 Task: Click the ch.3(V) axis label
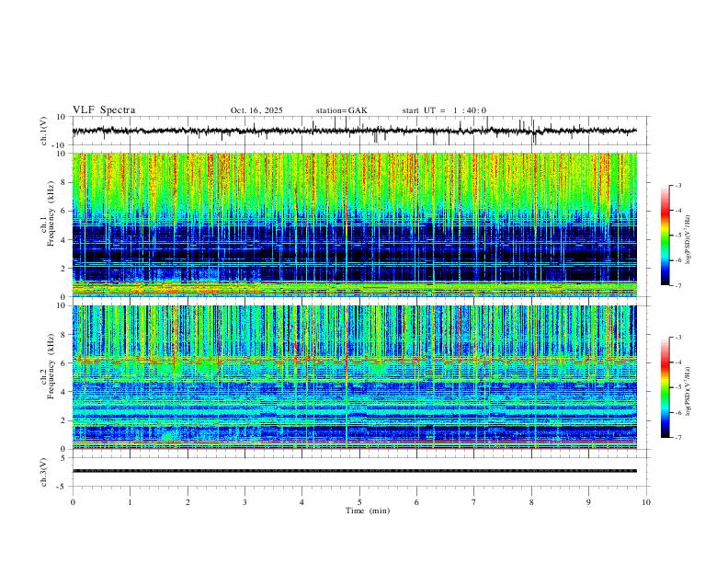click(44, 472)
